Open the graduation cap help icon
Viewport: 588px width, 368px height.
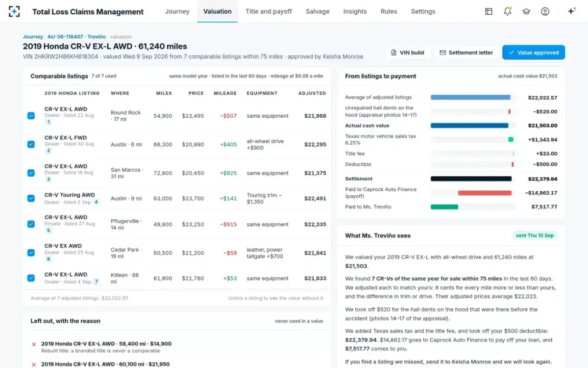click(x=526, y=11)
